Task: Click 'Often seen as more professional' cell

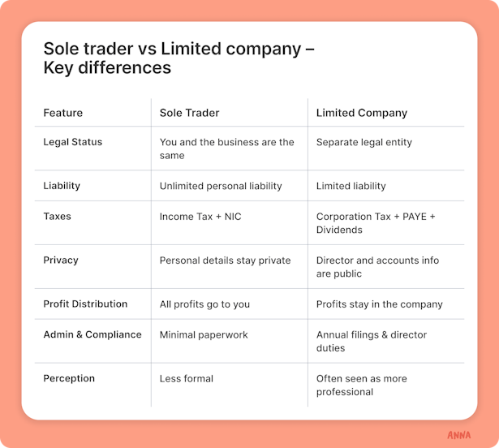Action: click(362, 386)
